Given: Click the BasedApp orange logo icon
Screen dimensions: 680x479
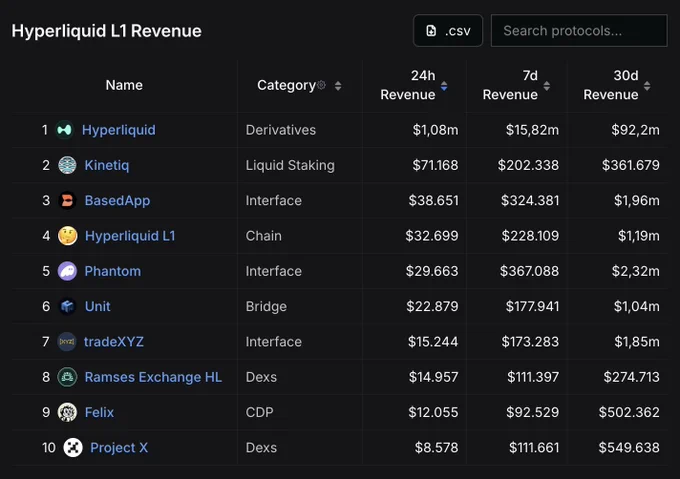Looking at the screenshot, I should click(67, 200).
